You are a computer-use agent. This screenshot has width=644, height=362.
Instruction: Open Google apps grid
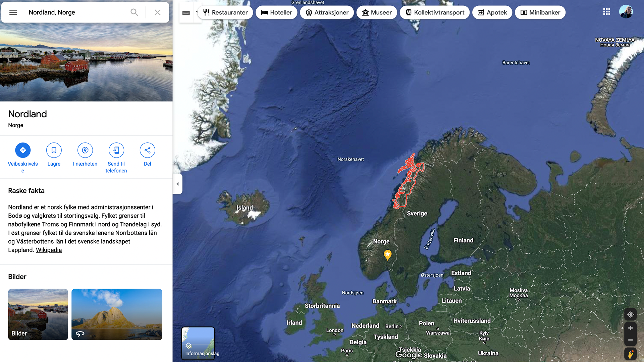click(x=606, y=12)
